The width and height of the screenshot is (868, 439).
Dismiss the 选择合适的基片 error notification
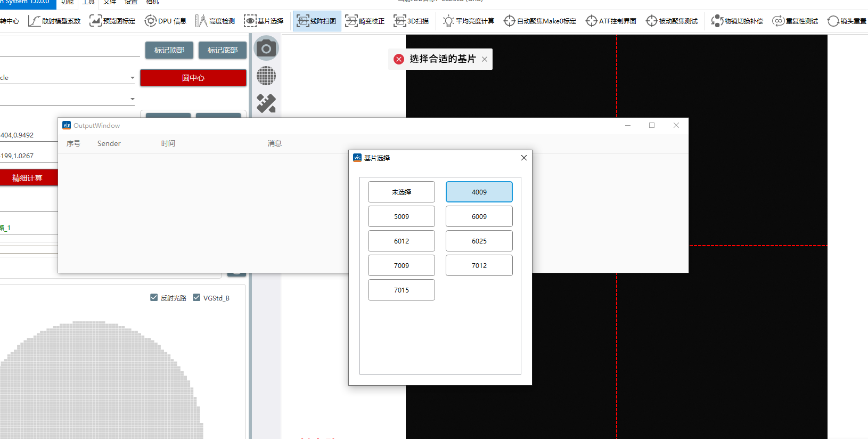point(485,59)
